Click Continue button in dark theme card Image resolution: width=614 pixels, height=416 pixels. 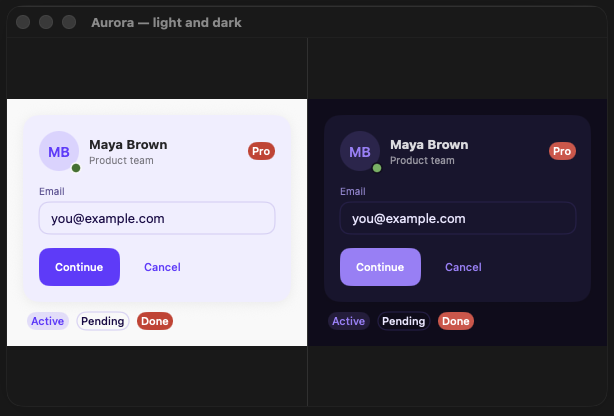point(380,267)
